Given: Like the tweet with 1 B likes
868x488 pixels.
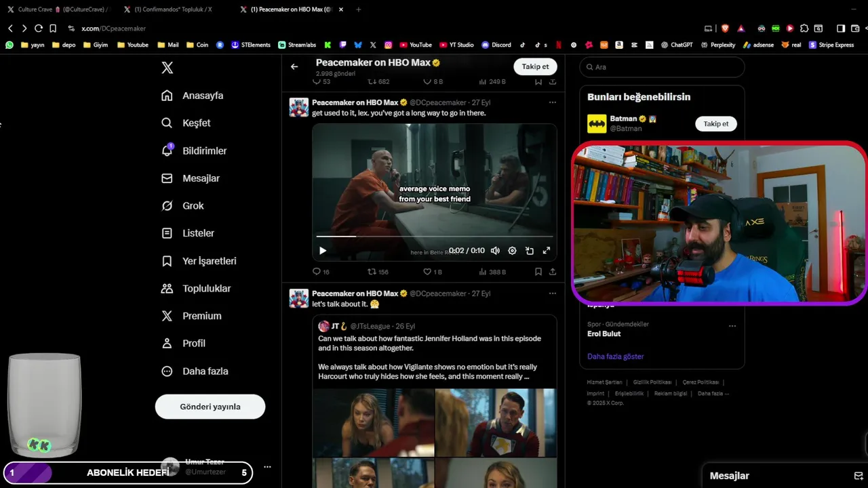Looking at the screenshot, I should coord(432,272).
